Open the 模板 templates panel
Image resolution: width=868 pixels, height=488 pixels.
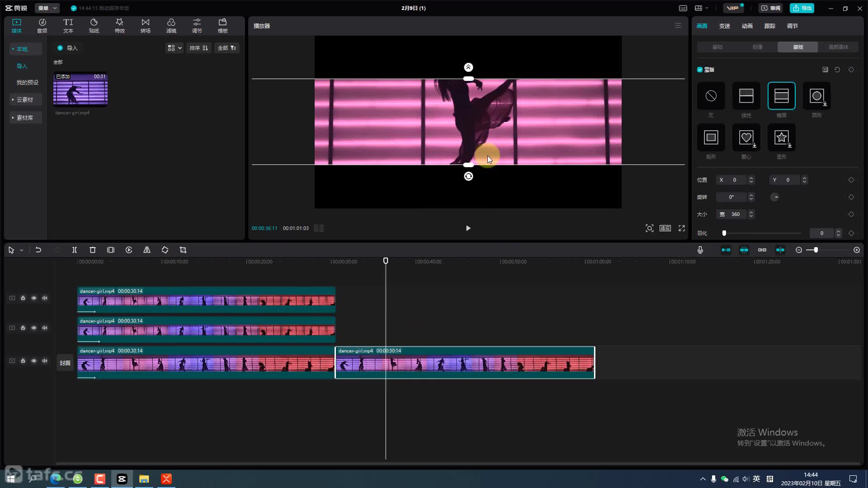coord(222,26)
